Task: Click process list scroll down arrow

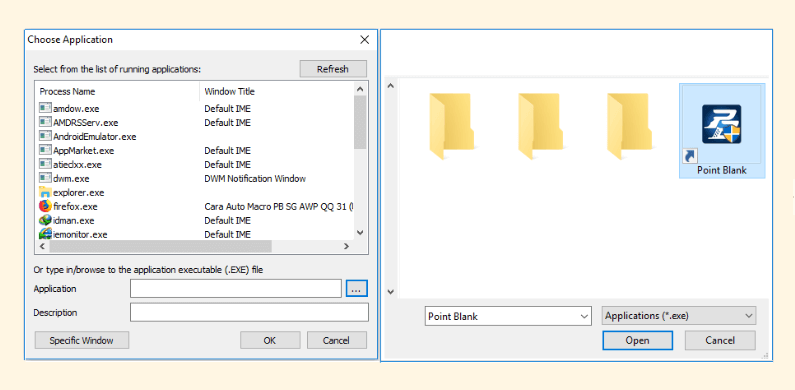Action: [360, 232]
